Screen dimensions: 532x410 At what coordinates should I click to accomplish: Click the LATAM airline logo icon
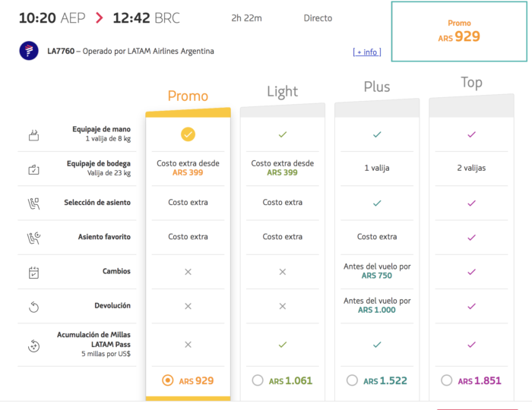(27, 51)
